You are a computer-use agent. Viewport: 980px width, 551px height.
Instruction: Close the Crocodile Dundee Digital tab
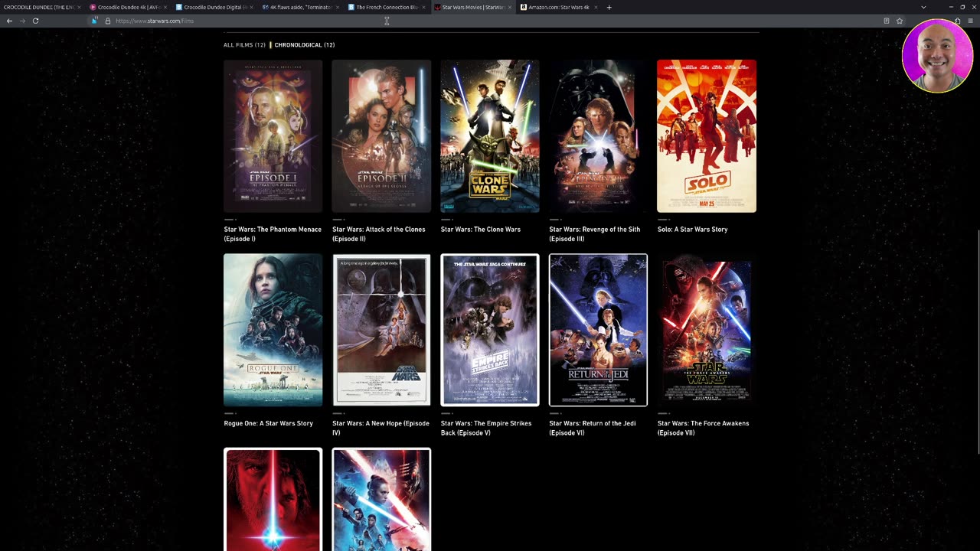(x=251, y=7)
